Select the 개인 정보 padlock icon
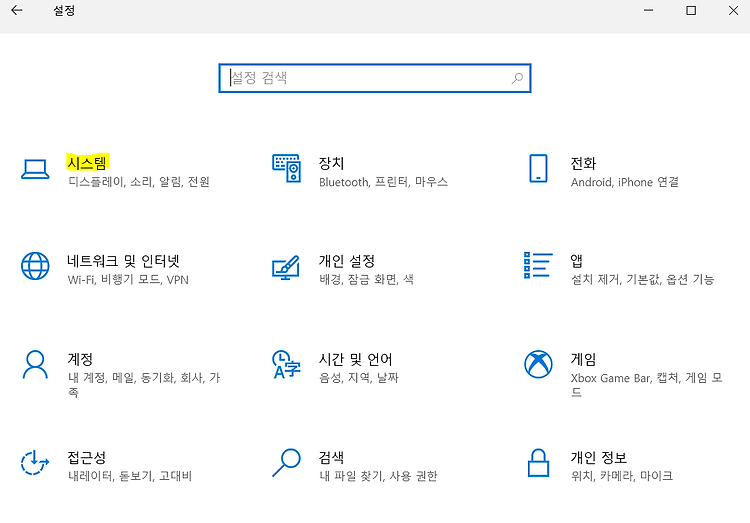 (x=538, y=463)
